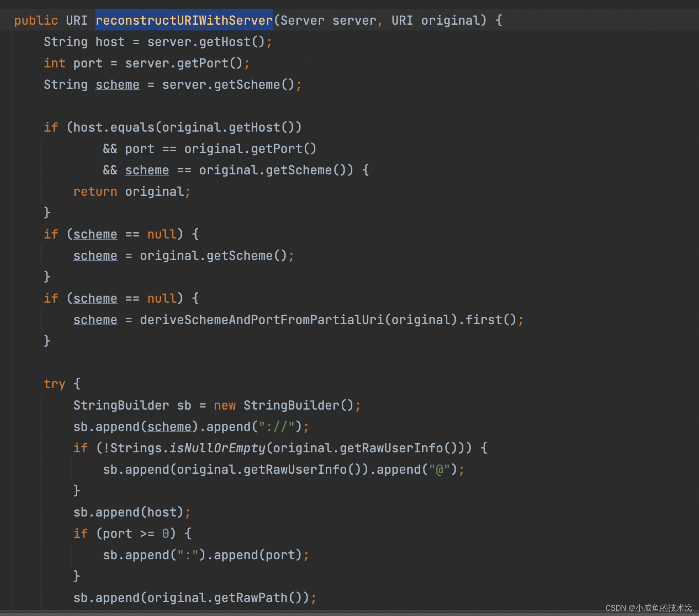Click 'server.getScheme()' call
This screenshot has height=616, width=699.
228,84
